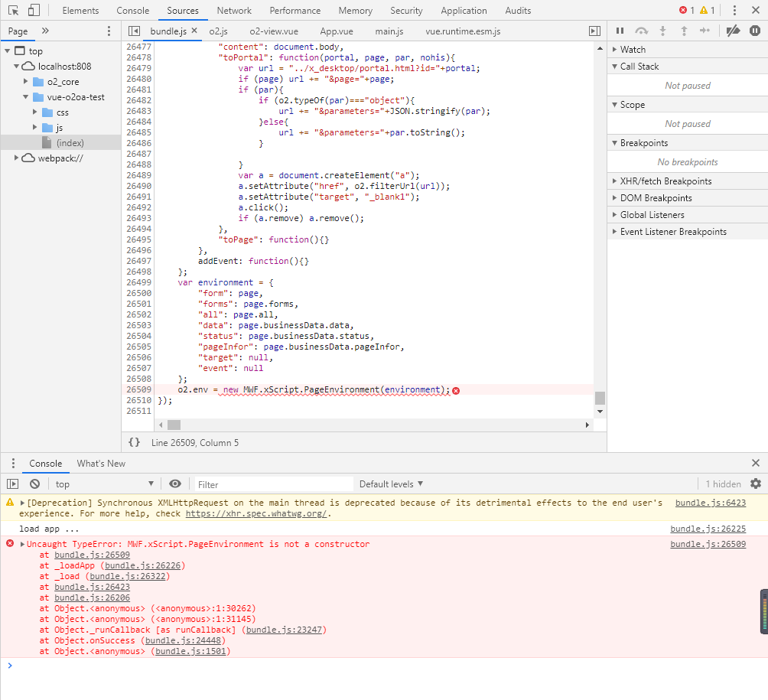This screenshot has height=700, width=768.
Task: Collapse the vue-o2oa-test folder
Action: pyautogui.click(x=25, y=97)
